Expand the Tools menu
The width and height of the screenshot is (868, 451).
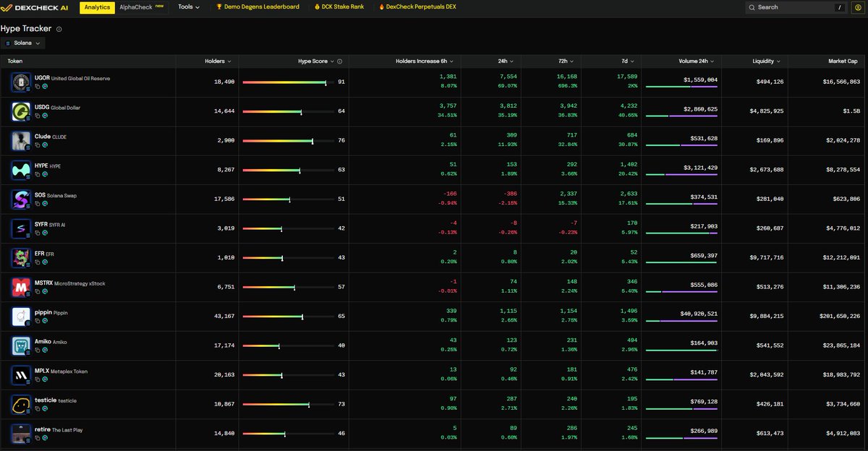tap(189, 7)
